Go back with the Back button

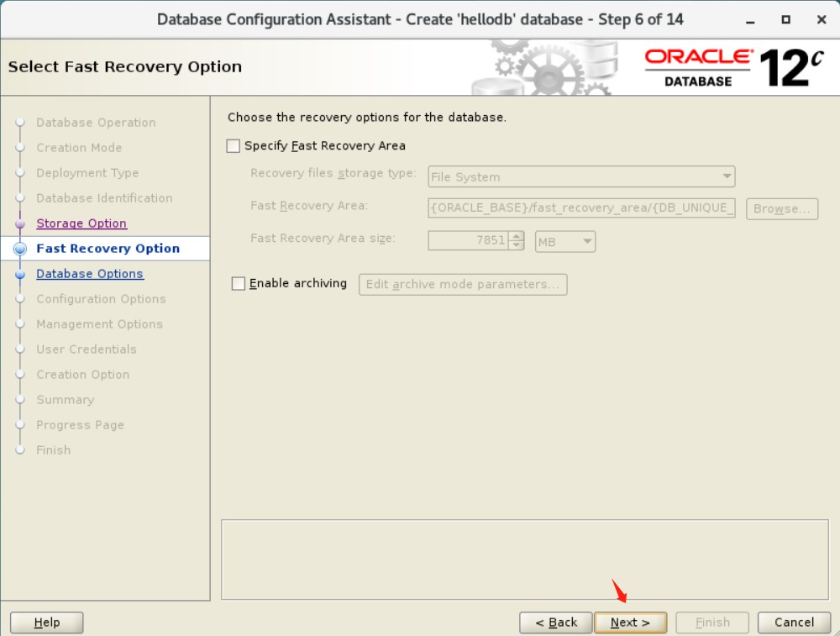[x=555, y=623]
